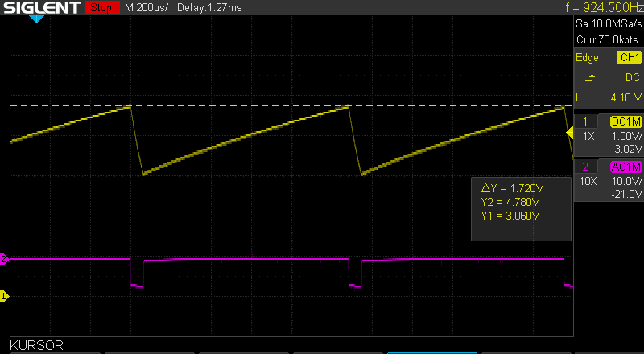This screenshot has width=644, height=354.
Task: Click the rising edge slope icon
Action: 591,77
